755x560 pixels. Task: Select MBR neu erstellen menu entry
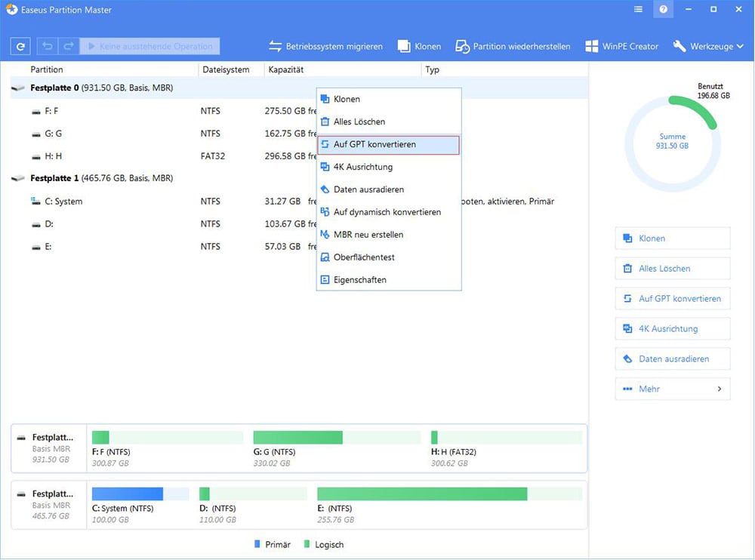[x=389, y=235]
